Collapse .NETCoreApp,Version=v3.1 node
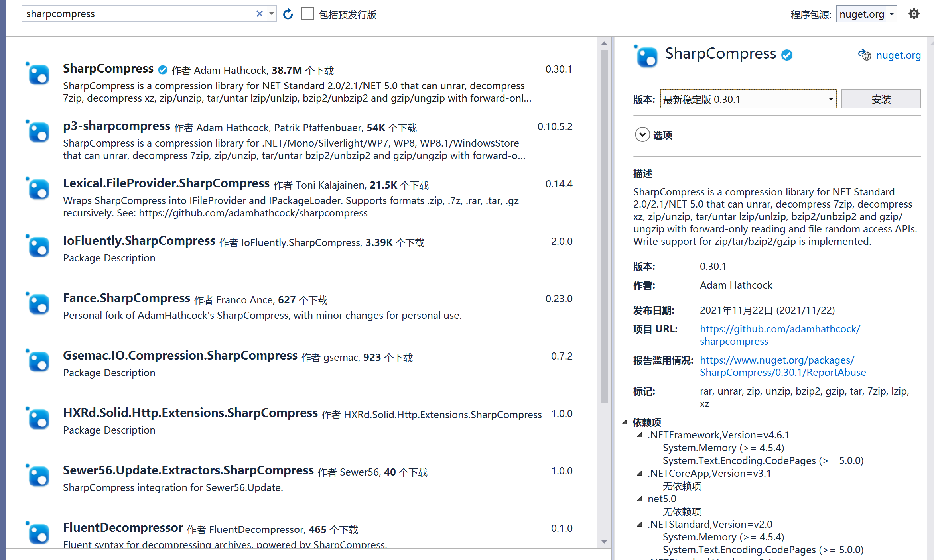The height and width of the screenshot is (560, 934). [x=640, y=473]
